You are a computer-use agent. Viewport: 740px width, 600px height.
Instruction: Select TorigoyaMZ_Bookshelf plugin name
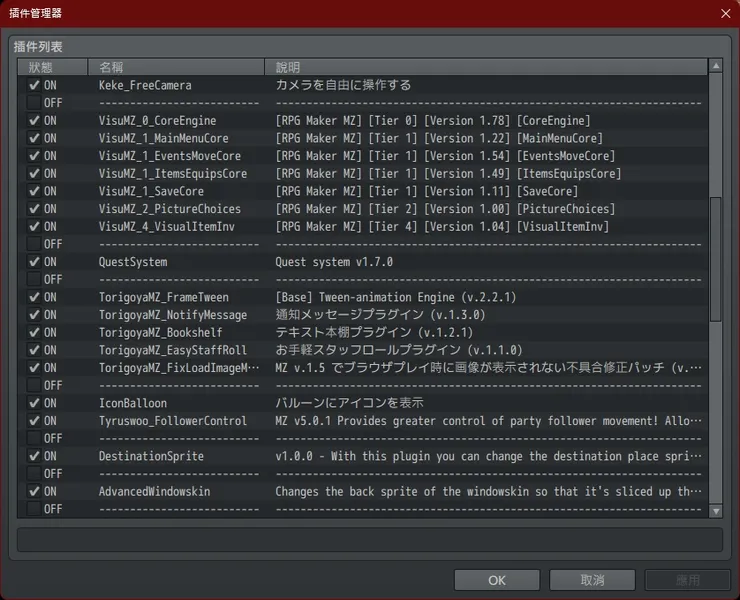tap(160, 333)
